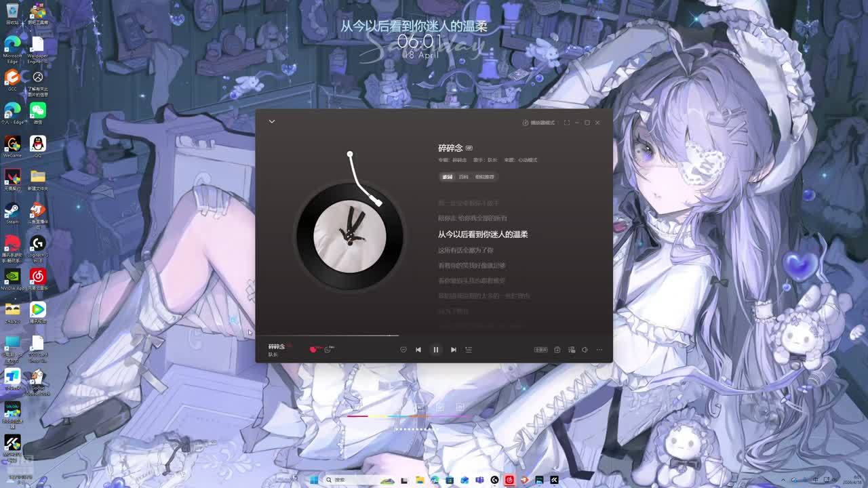This screenshot has width=868, height=488.
Task: Skip to the next track
Action: [x=453, y=350]
